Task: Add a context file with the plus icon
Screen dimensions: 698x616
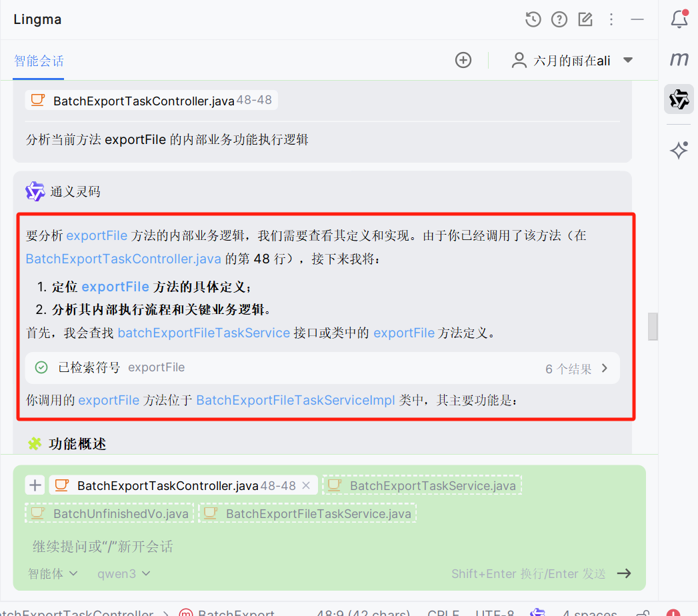Action: [x=35, y=485]
